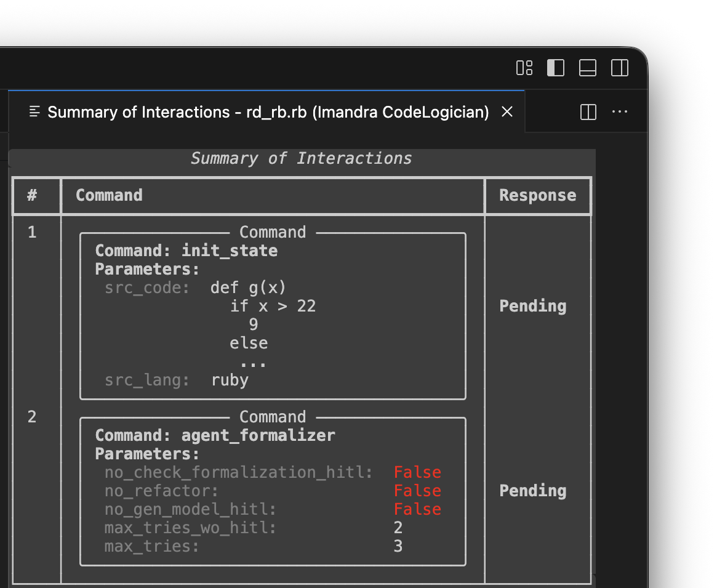Click the Pending response for init_state

pos(532,306)
